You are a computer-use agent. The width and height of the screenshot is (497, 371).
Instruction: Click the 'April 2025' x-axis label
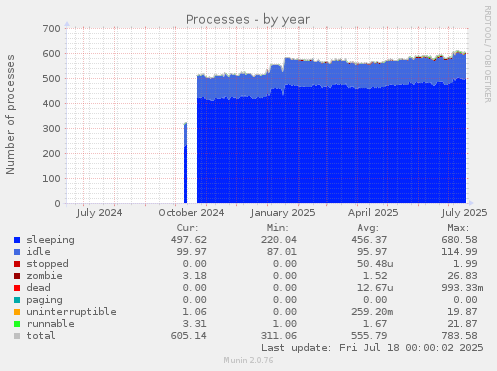[373, 213]
